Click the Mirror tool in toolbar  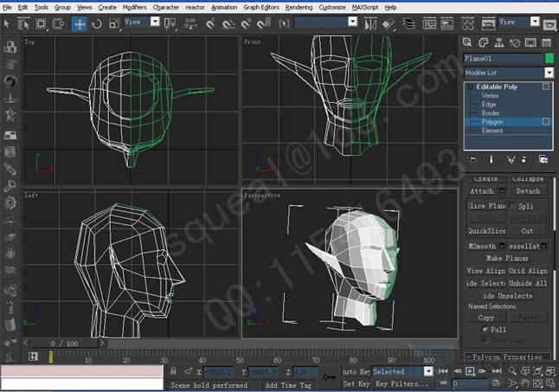click(370, 24)
